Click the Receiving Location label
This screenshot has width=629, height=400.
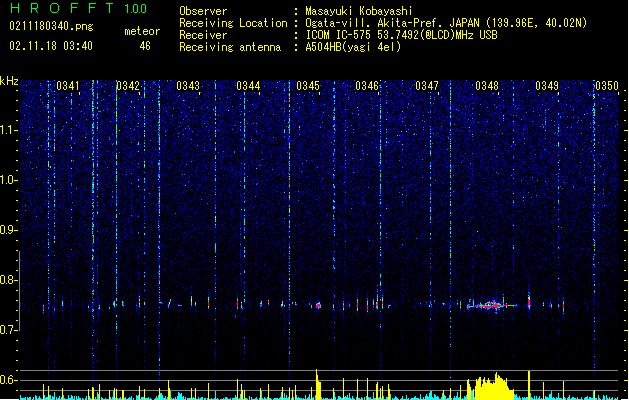(x=233, y=23)
